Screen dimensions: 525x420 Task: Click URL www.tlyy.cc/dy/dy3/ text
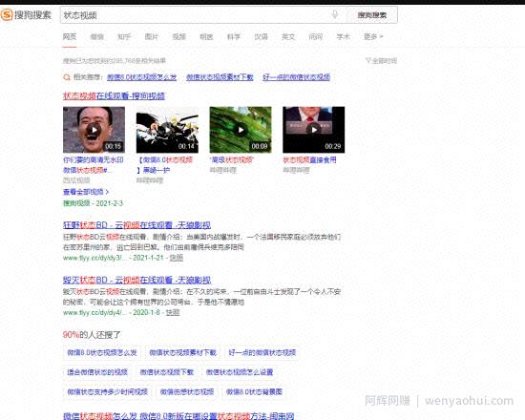[94, 258]
